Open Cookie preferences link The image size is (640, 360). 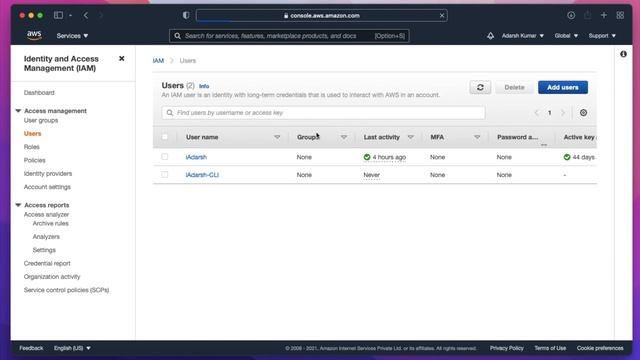coord(600,348)
